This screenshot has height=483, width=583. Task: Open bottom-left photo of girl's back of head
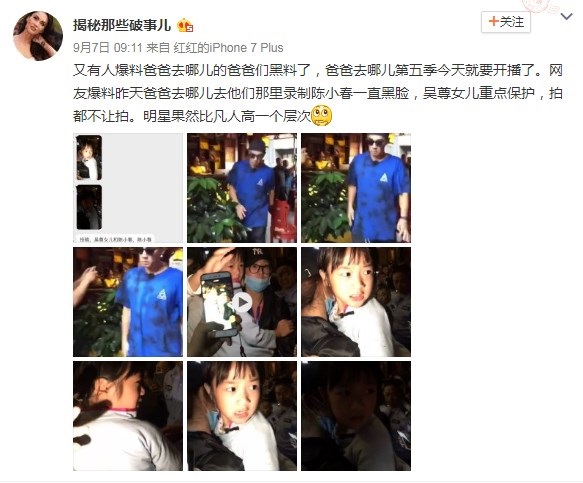(x=128, y=416)
